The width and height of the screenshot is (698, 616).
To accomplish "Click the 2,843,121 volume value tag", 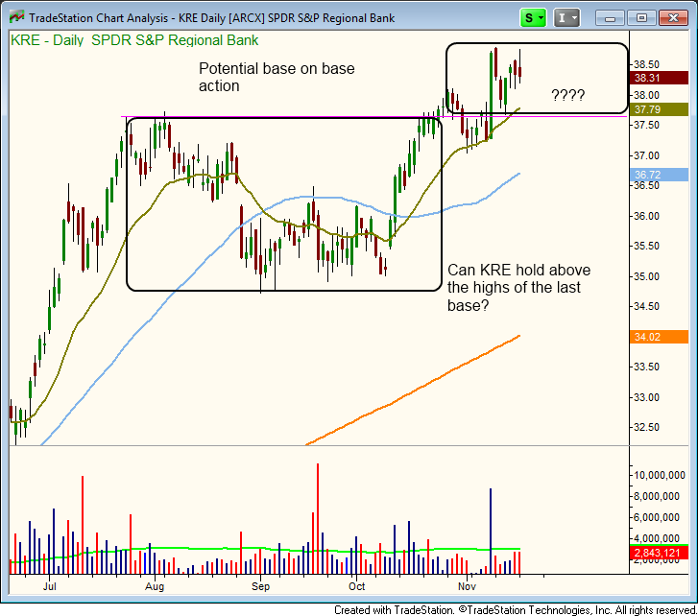I will point(659,553).
